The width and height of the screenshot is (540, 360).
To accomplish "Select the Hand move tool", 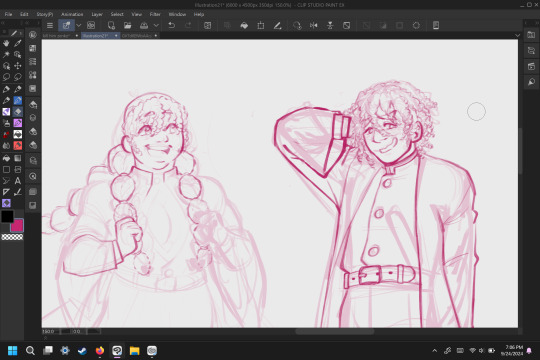I will (x=6, y=43).
